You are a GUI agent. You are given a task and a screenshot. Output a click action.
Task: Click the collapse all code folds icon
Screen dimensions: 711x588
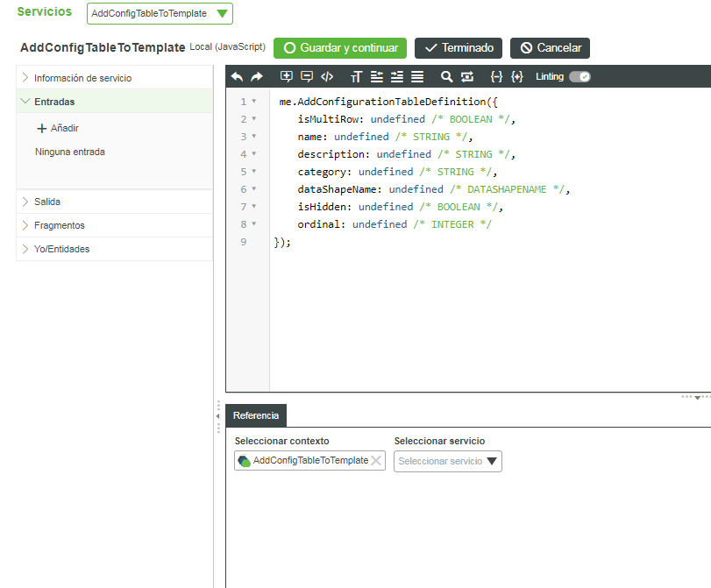click(496, 77)
